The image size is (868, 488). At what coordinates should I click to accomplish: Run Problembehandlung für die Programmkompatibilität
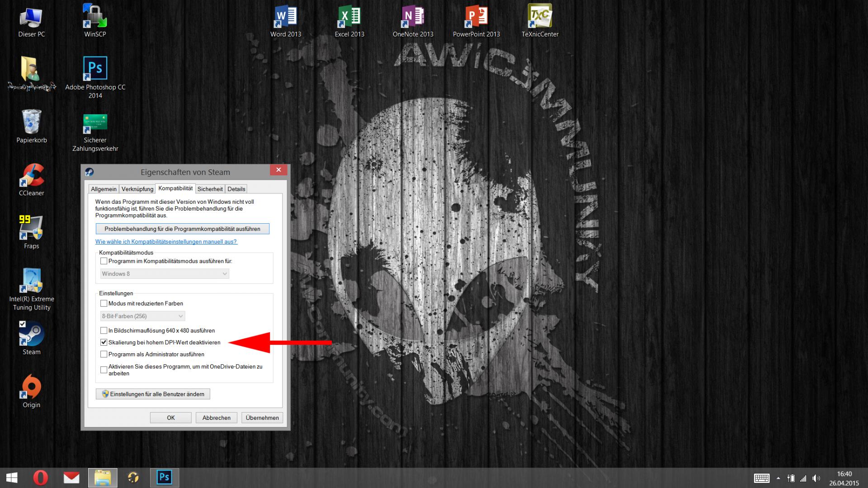point(182,229)
